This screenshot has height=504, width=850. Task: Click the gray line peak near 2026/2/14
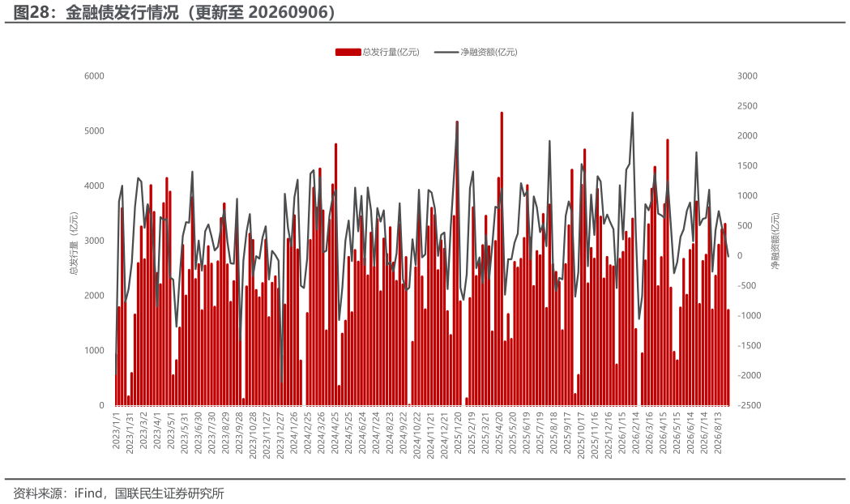tap(633, 113)
